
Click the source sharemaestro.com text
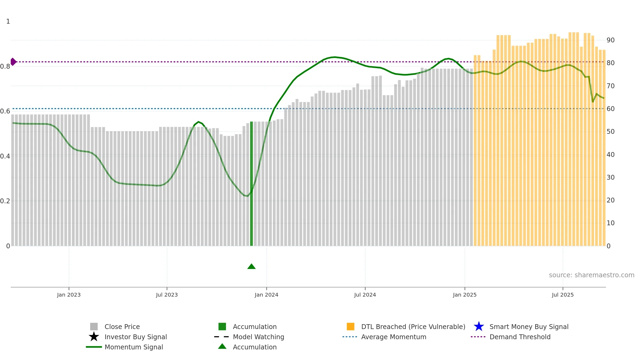tap(592, 275)
